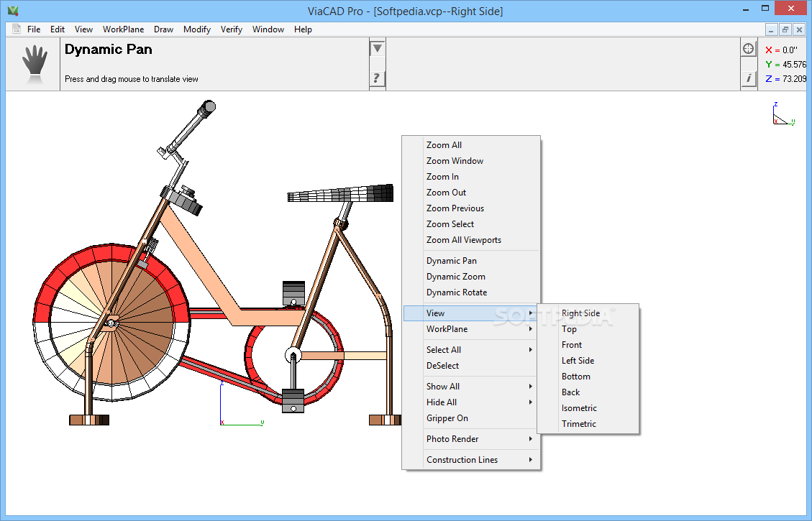The width and height of the screenshot is (812, 521).
Task: Click the view axis triad indicator
Action: coord(783,114)
